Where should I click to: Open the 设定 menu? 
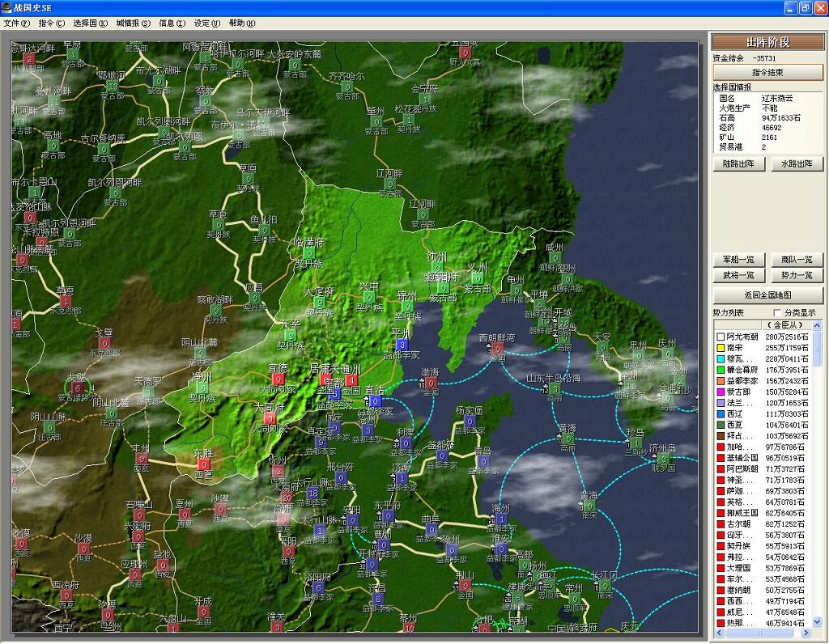pyautogui.click(x=206, y=23)
